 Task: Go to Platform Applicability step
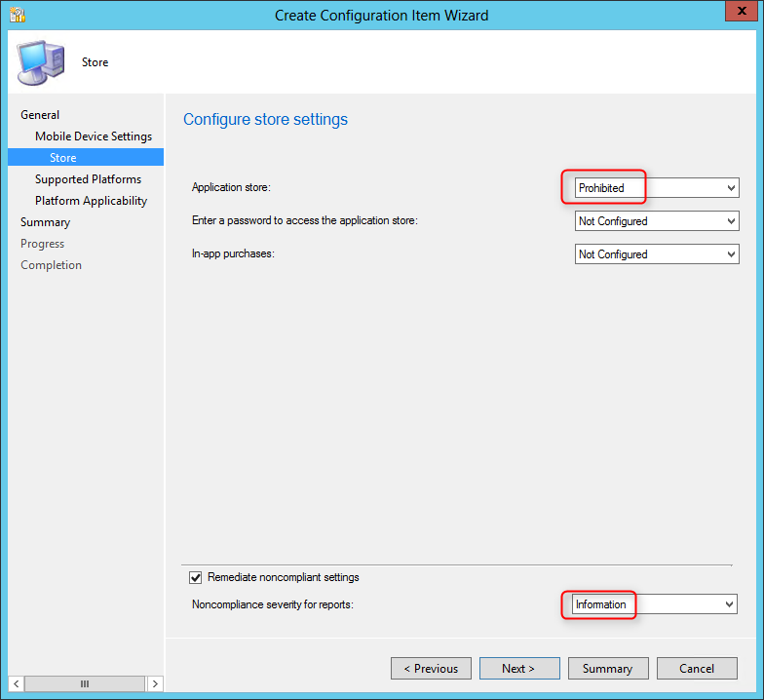92,201
